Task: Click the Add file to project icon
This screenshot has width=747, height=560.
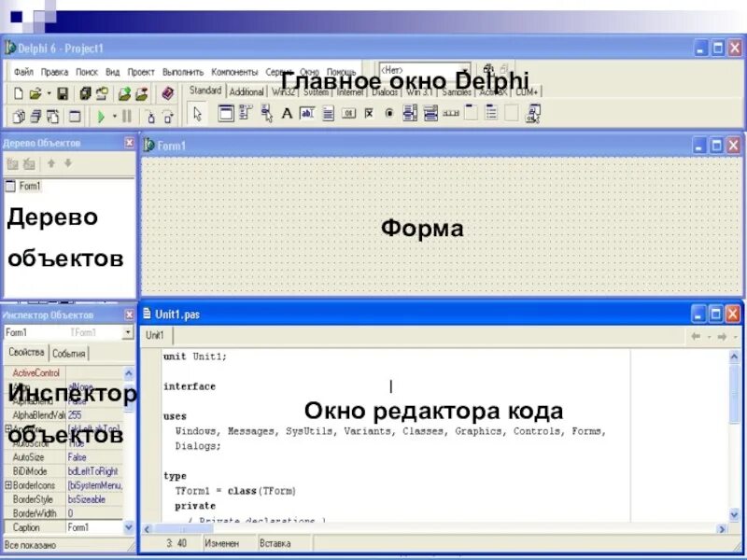Action: point(124,93)
